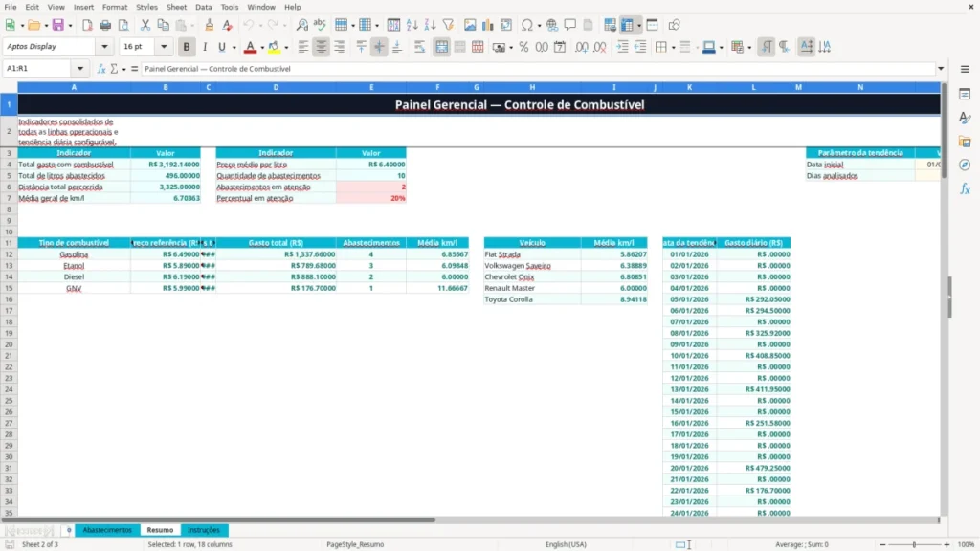Open the Format menu
The image size is (980, 551).
(x=115, y=7)
